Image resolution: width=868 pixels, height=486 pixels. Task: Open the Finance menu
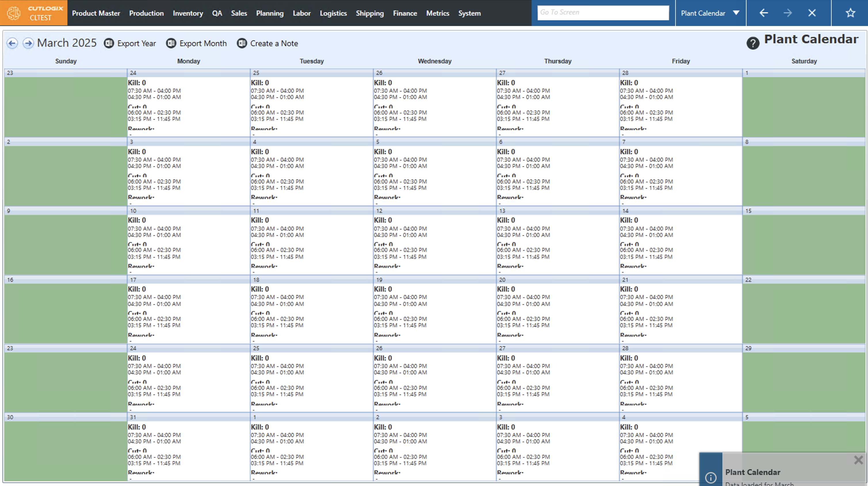pyautogui.click(x=405, y=13)
